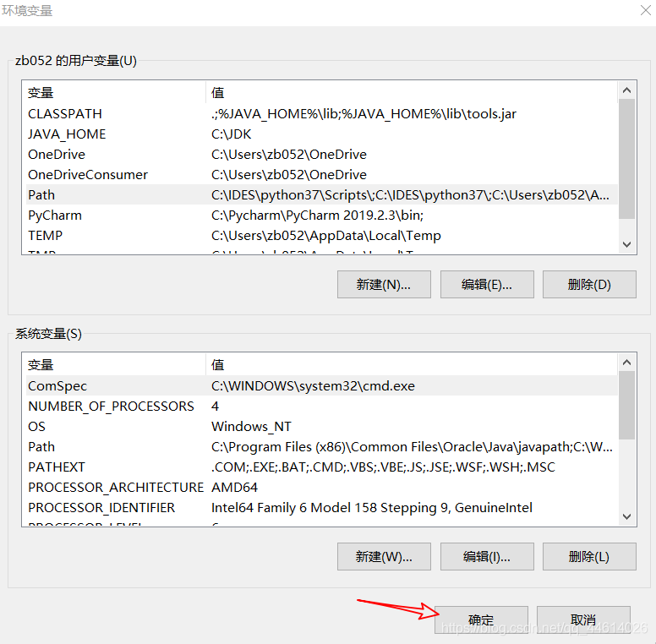This screenshot has width=656, height=644.
Task: Click up arrow of system variables scrollbar
Action: (626, 363)
